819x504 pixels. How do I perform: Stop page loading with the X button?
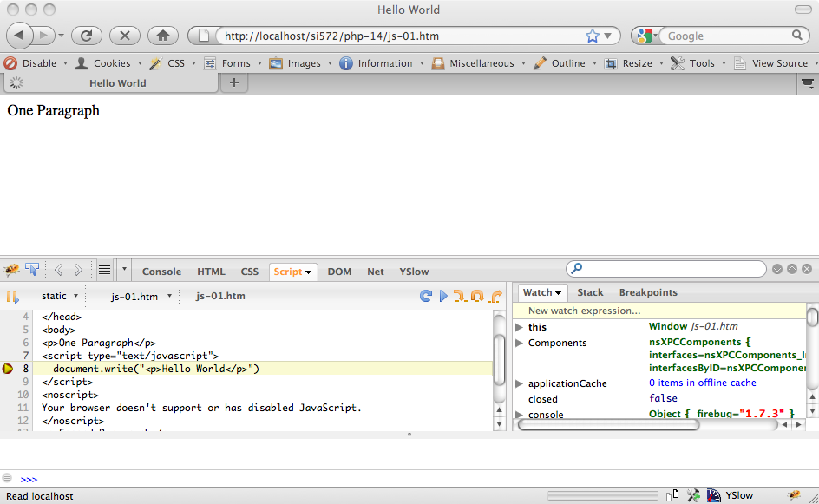pos(124,36)
